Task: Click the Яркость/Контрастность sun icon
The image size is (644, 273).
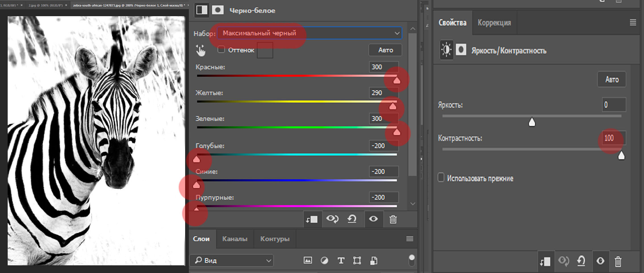Action: 446,50
